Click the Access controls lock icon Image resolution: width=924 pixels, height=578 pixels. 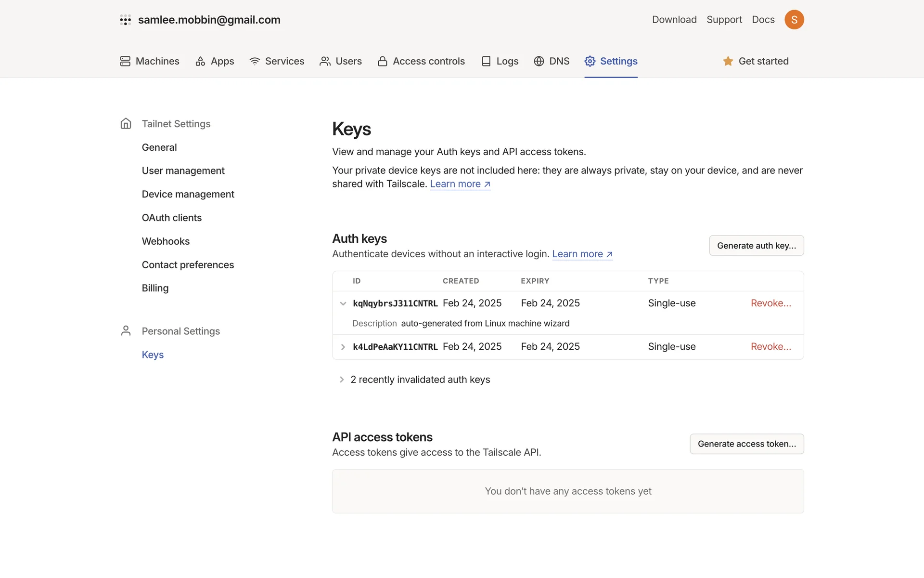pyautogui.click(x=383, y=61)
